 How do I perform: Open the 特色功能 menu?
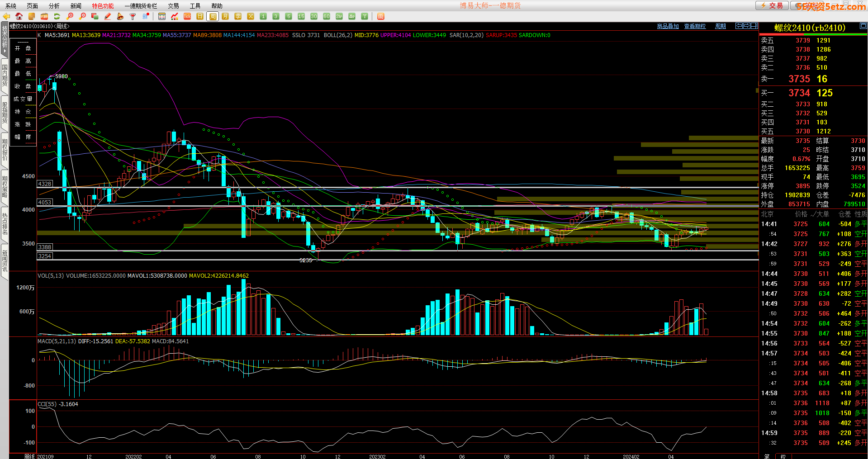[103, 6]
